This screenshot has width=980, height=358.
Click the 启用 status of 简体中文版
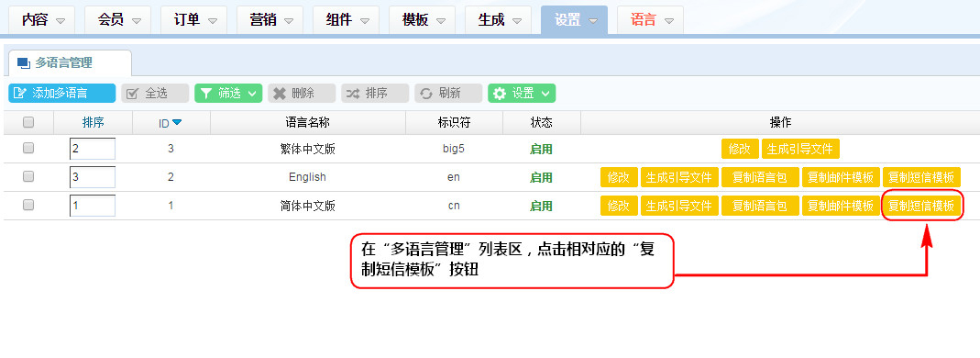click(541, 206)
